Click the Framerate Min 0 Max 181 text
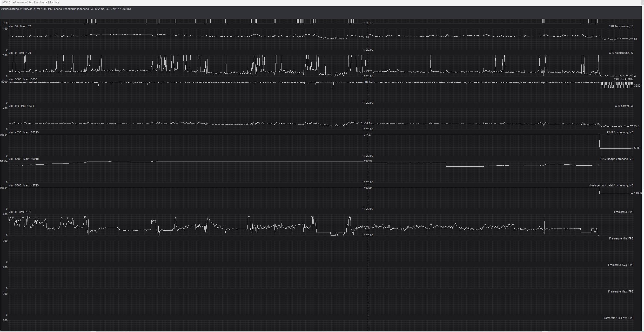This screenshot has width=644, height=332. [x=20, y=212]
